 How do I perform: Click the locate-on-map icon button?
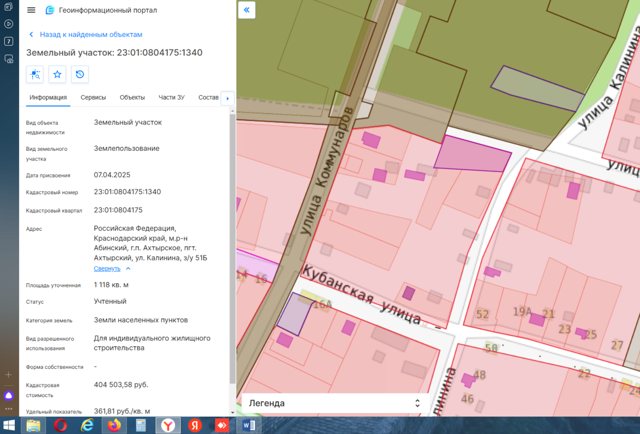click(35, 74)
